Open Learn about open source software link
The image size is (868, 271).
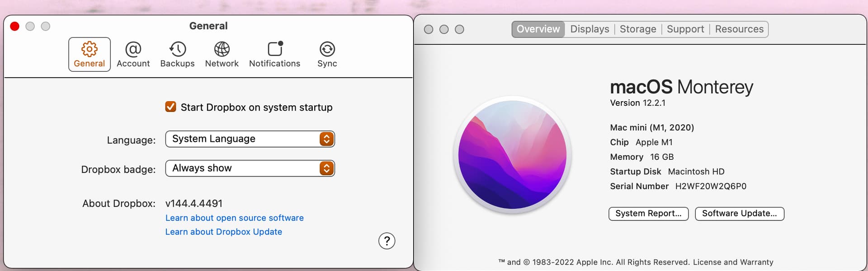click(234, 218)
